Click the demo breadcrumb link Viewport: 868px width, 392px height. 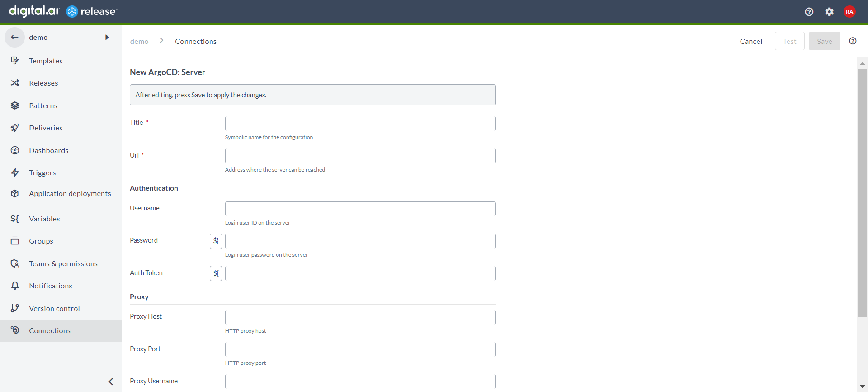pos(139,41)
